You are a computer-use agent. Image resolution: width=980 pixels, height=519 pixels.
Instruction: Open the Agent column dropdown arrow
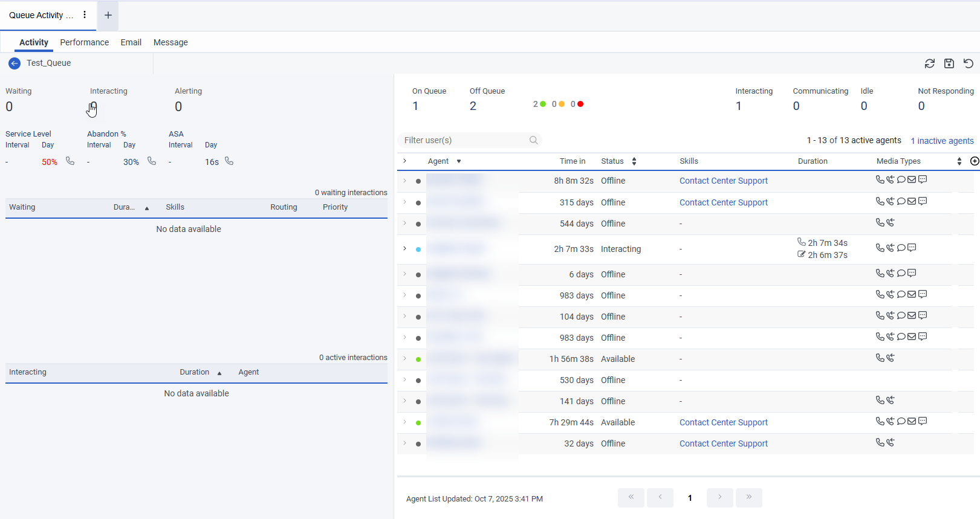pos(459,161)
